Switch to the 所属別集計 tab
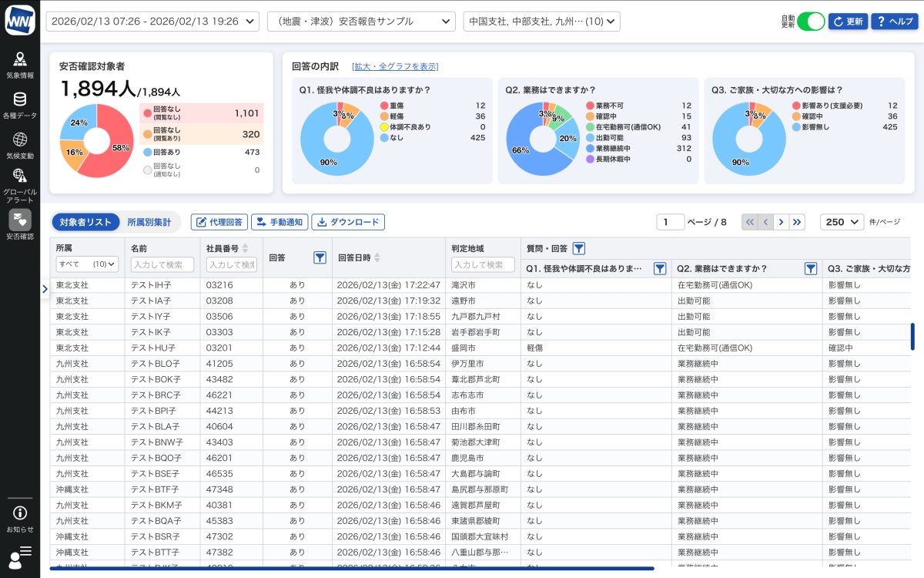The width and height of the screenshot is (924, 578). point(149,222)
